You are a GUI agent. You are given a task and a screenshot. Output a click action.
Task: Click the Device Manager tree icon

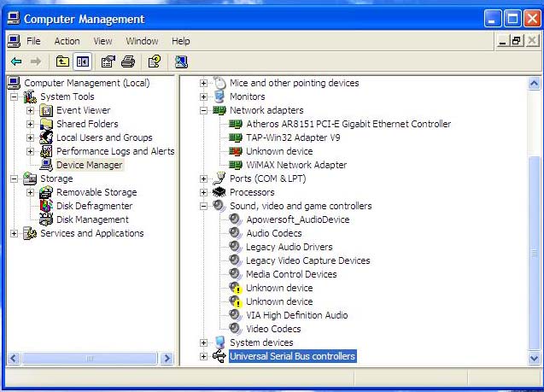tap(46, 165)
